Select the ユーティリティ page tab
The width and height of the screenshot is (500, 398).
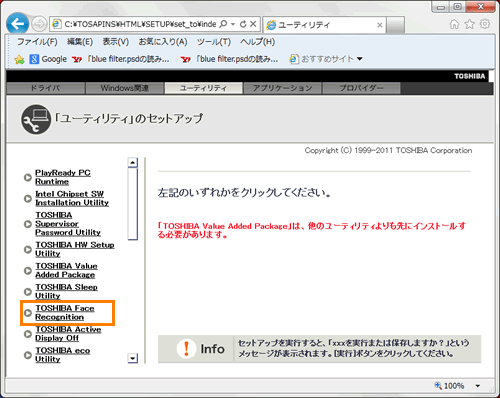pos(203,88)
